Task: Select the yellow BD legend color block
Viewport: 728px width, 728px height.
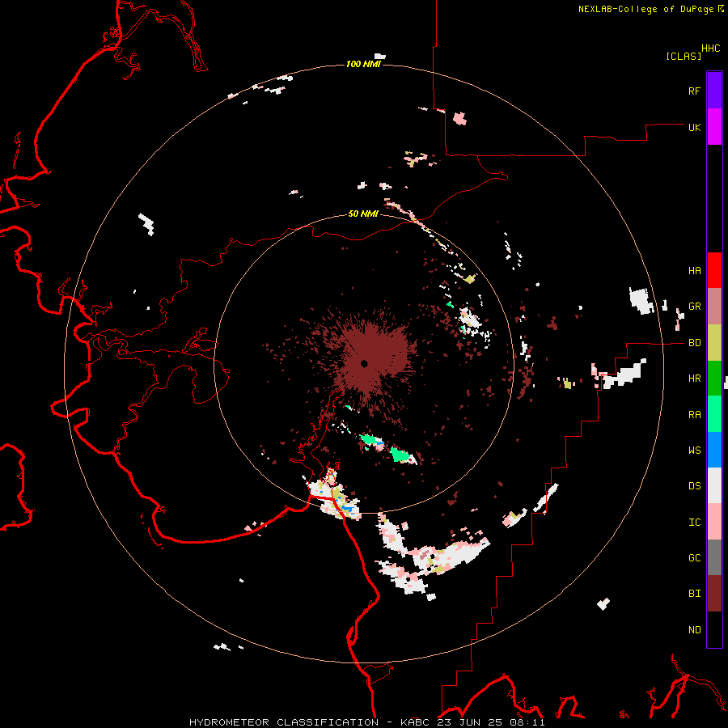Action: pyautogui.click(x=714, y=343)
